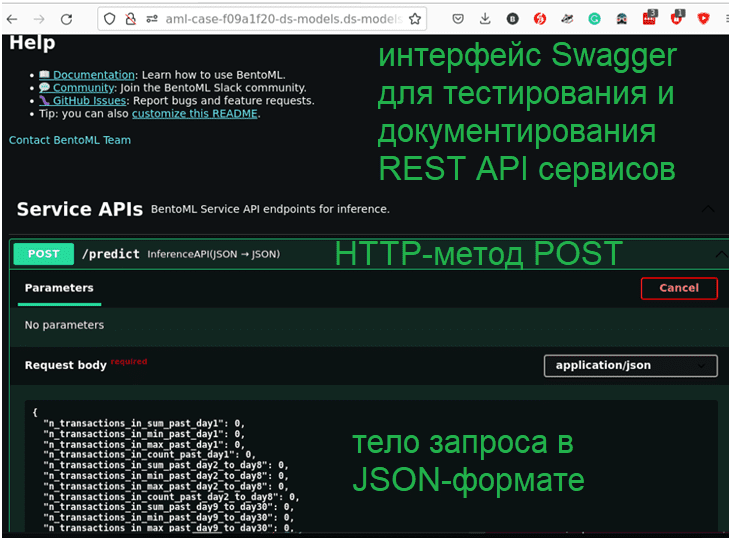
Task: Collapse the Service APIs section chevron
Action: pyautogui.click(x=707, y=210)
